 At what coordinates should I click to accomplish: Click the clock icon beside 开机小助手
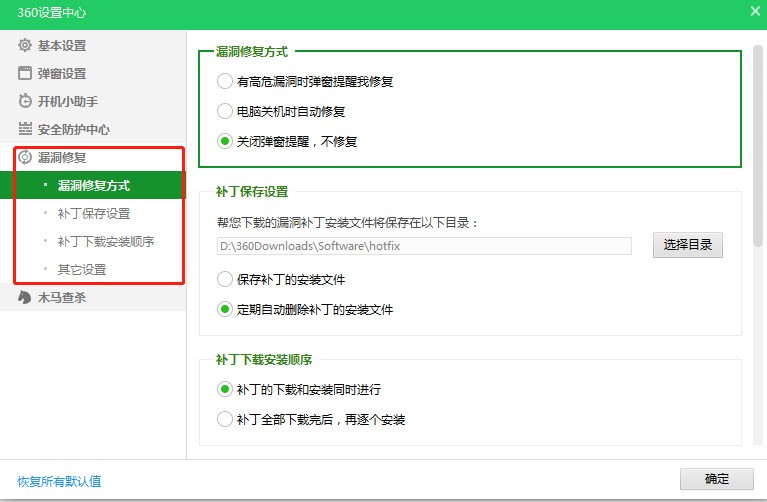[25, 101]
